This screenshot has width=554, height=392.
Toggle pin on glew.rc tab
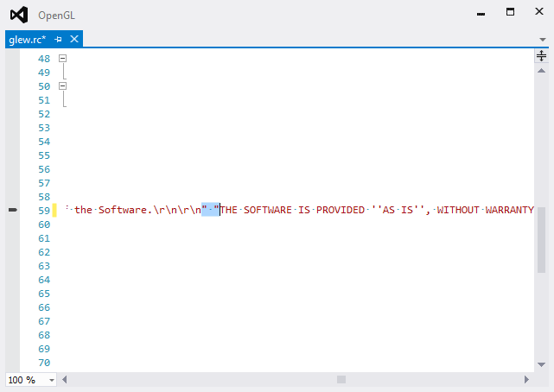pyautogui.click(x=58, y=39)
